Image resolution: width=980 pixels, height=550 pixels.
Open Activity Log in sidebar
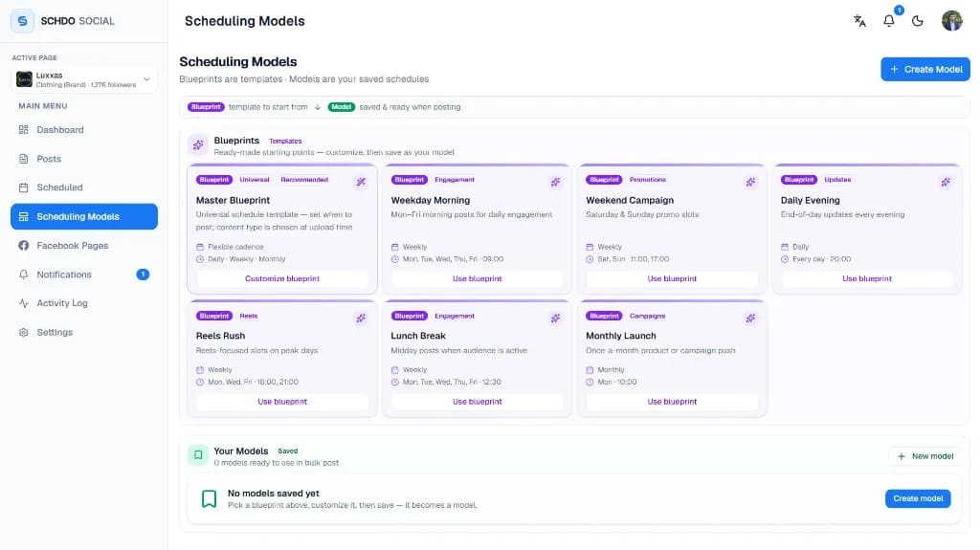[84, 303]
